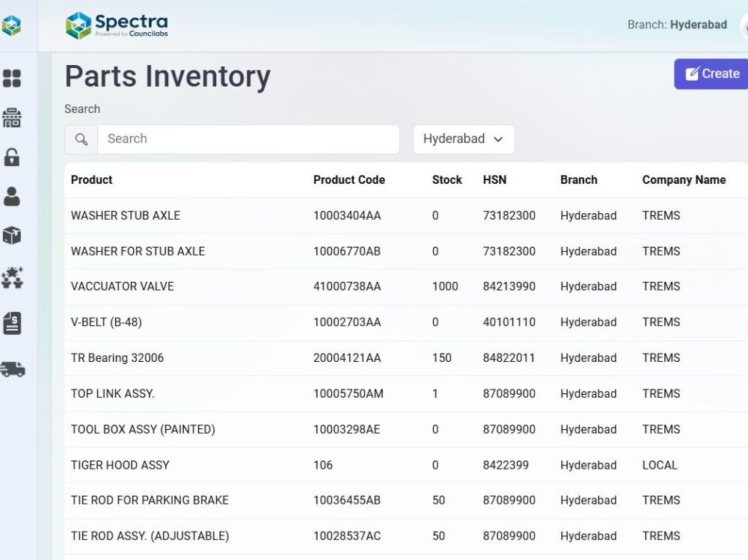Screen dimensions: 748x560
Task: Expand the Hyderabad branch dropdown
Action: 464,139
